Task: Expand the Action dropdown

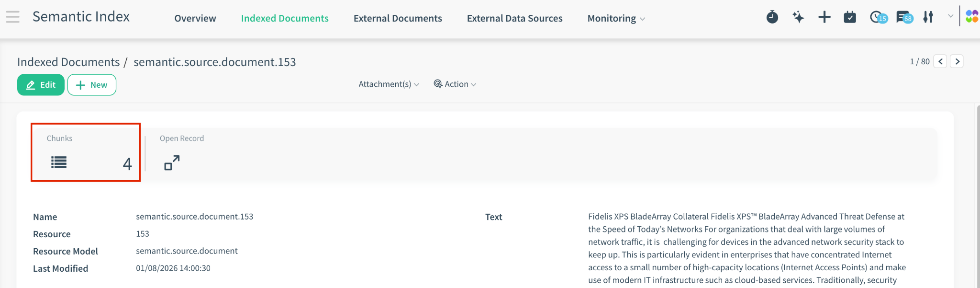Action: [455, 84]
